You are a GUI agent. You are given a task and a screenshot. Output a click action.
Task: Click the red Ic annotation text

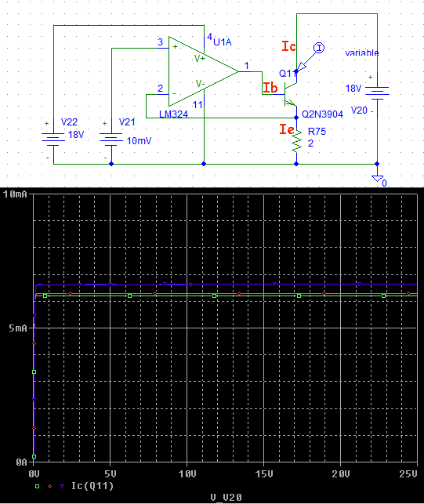point(288,46)
